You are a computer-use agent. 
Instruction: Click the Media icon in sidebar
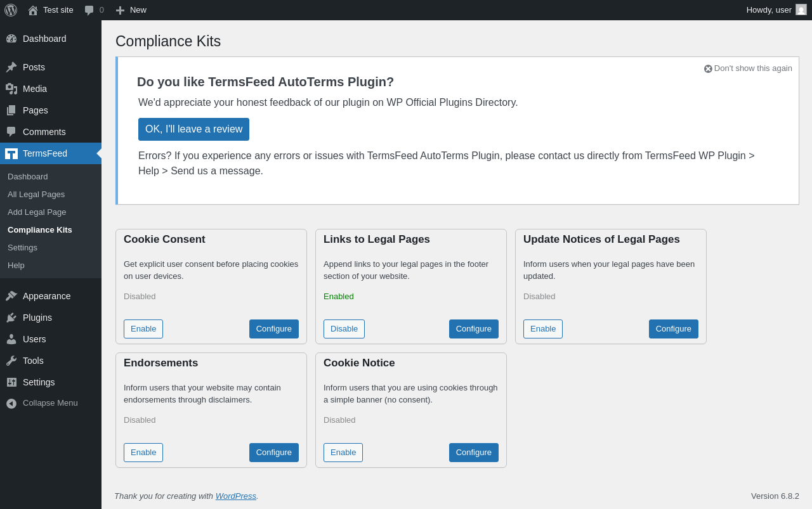tap(11, 89)
